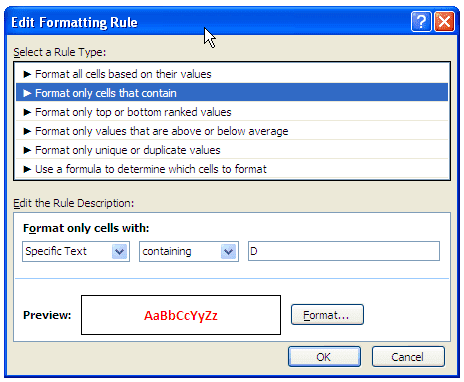
Task: Expand the 'containing' dropdown arrow
Action: (x=228, y=251)
